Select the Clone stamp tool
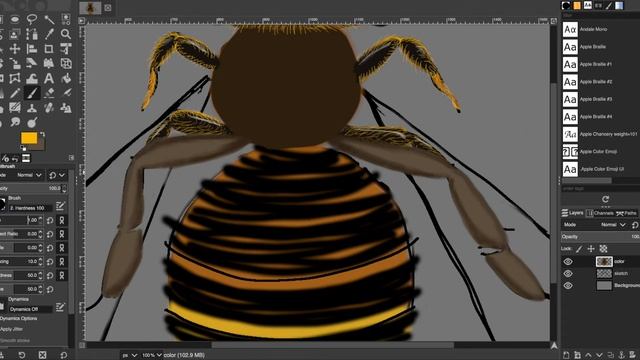640x360 pixels. pyautogui.click(x=32, y=108)
